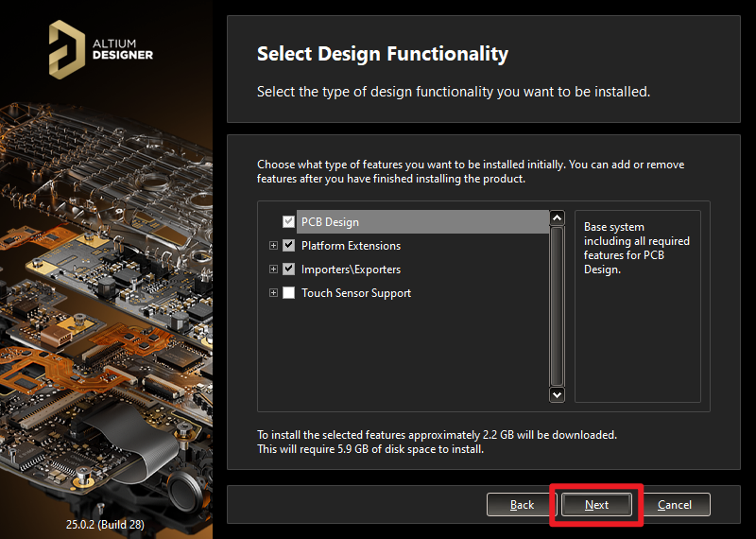756x539 pixels.
Task: Click the 'approximately 2.2 GB will be downloaded' text
Action: pos(512,435)
